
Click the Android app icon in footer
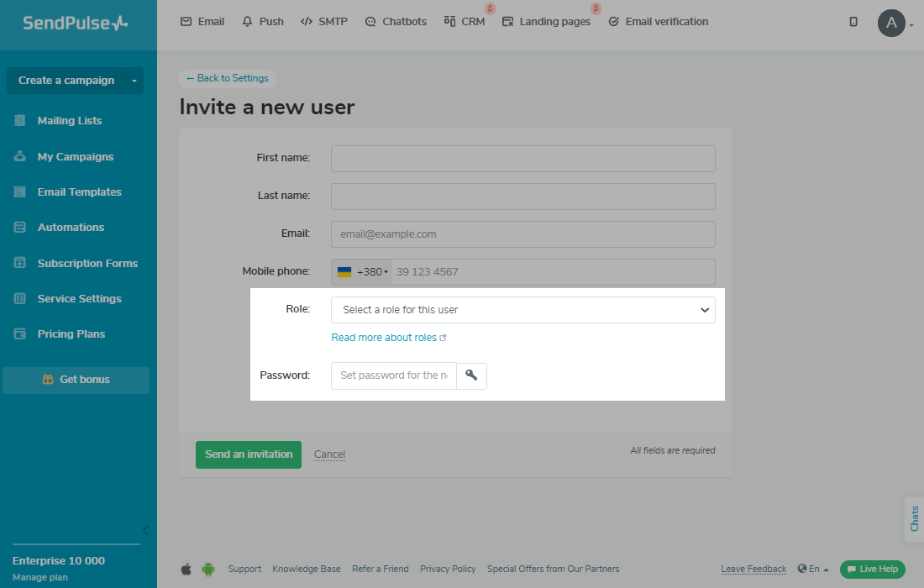click(208, 569)
